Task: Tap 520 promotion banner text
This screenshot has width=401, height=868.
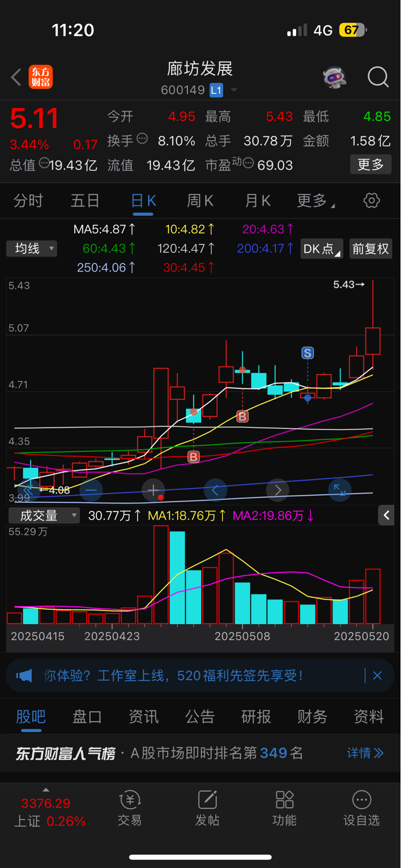Action: [174, 676]
